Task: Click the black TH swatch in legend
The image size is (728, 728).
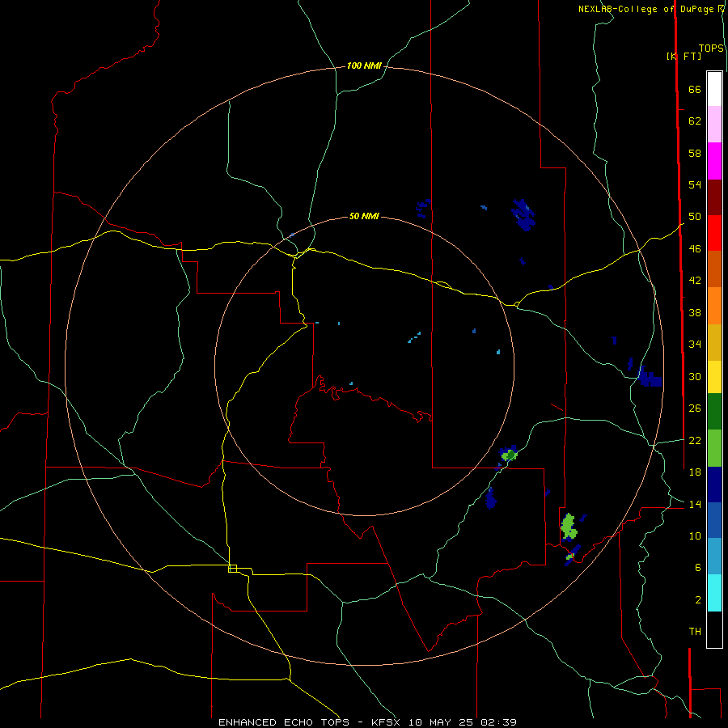Action: tap(714, 629)
